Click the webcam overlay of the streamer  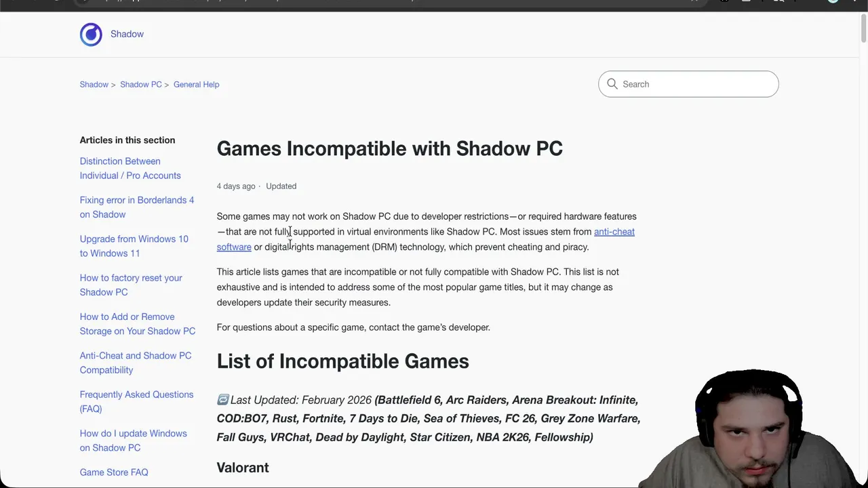coord(753,428)
